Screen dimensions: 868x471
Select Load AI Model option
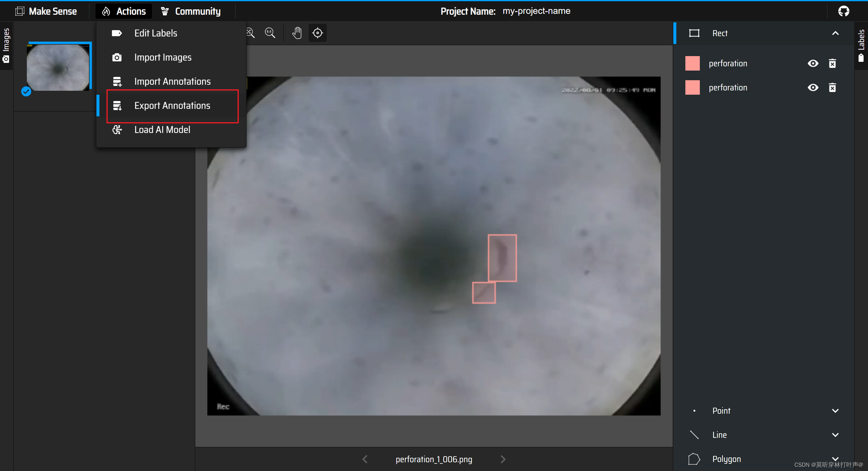coord(171,129)
